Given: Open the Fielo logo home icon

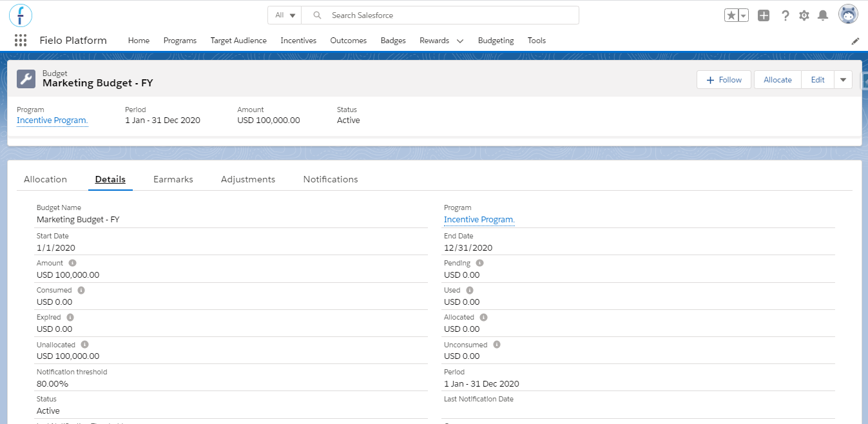Looking at the screenshot, I should pos(21,15).
